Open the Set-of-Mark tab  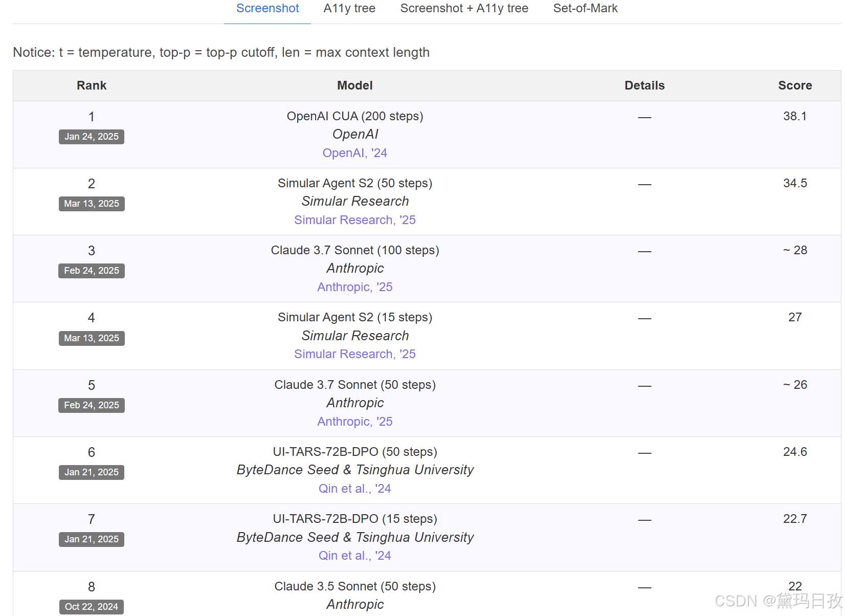coord(585,9)
